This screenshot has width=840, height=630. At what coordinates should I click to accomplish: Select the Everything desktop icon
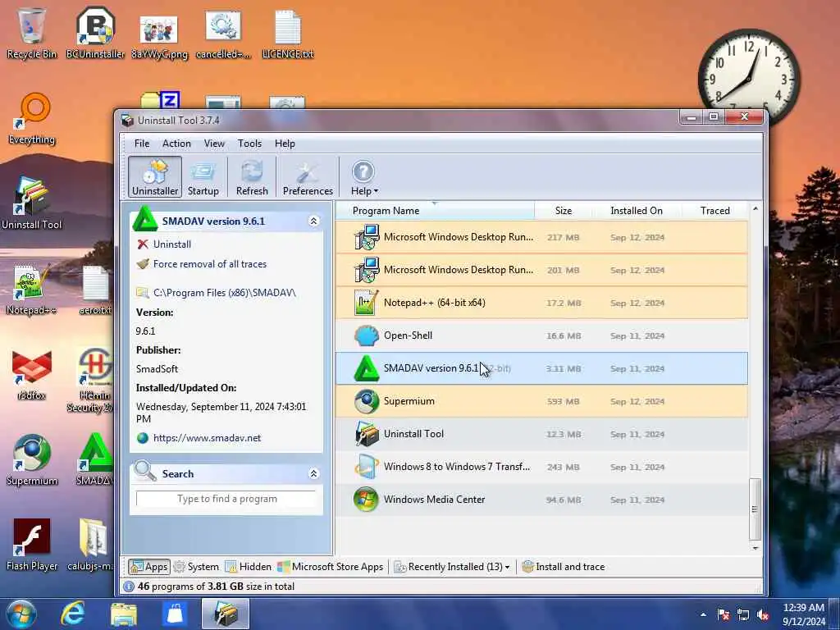tap(32, 119)
